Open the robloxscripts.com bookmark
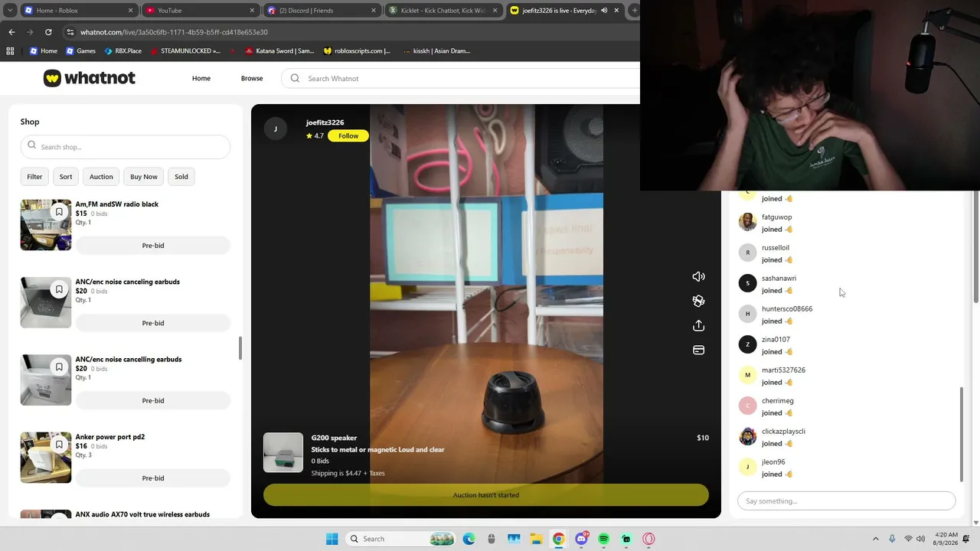The width and height of the screenshot is (980, 551). click(x=357, y=51)
